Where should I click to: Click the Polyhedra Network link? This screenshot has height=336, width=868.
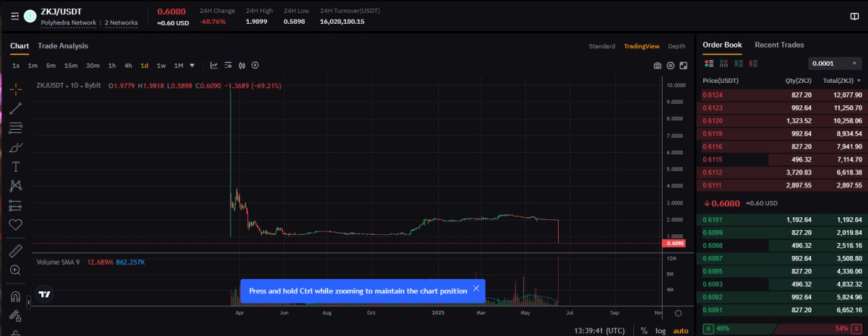point(68,23)
